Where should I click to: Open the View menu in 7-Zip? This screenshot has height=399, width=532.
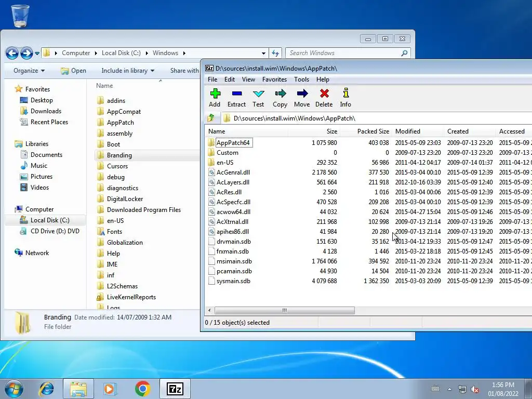248,79
